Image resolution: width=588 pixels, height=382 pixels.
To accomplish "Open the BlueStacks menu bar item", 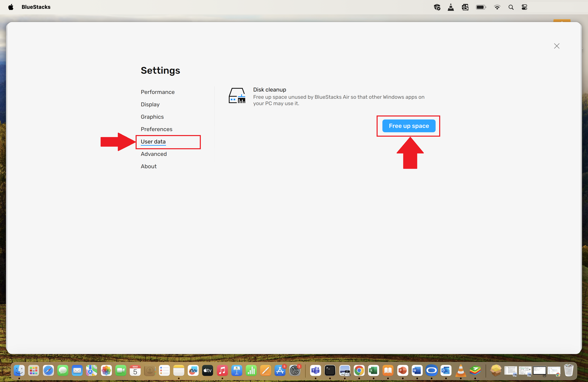I will 36,7.
